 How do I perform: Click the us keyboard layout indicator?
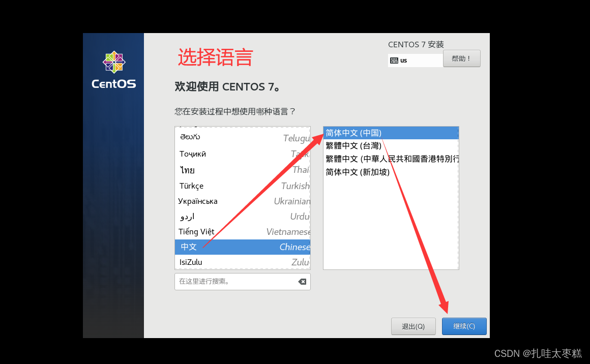pyautogui.click(x=416, y=60)
